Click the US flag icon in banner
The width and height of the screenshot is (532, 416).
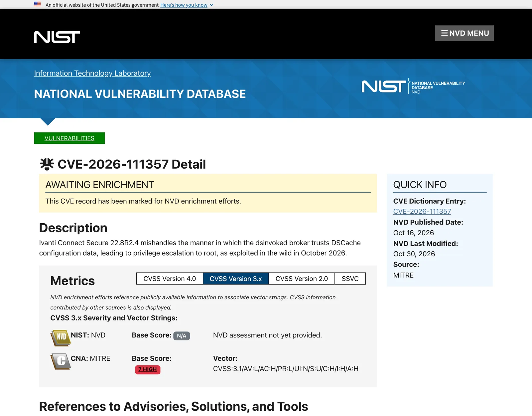[x=37, y=4]
